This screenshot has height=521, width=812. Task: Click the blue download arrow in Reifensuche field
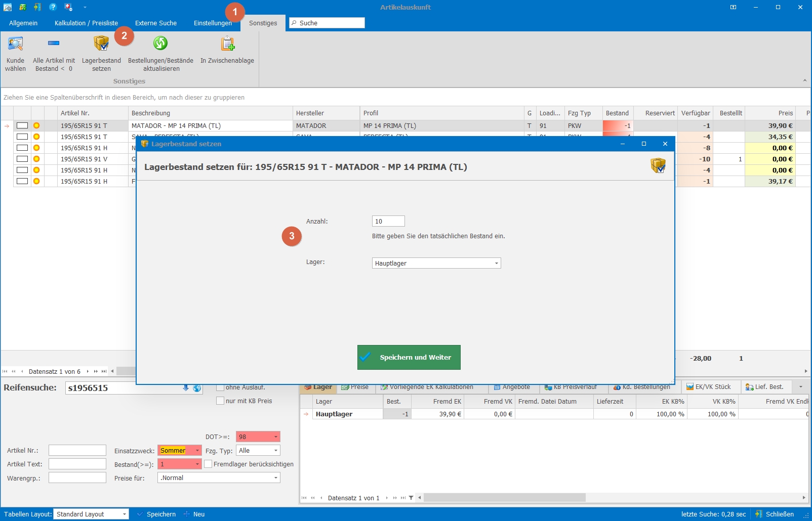(x=186, y=388)
